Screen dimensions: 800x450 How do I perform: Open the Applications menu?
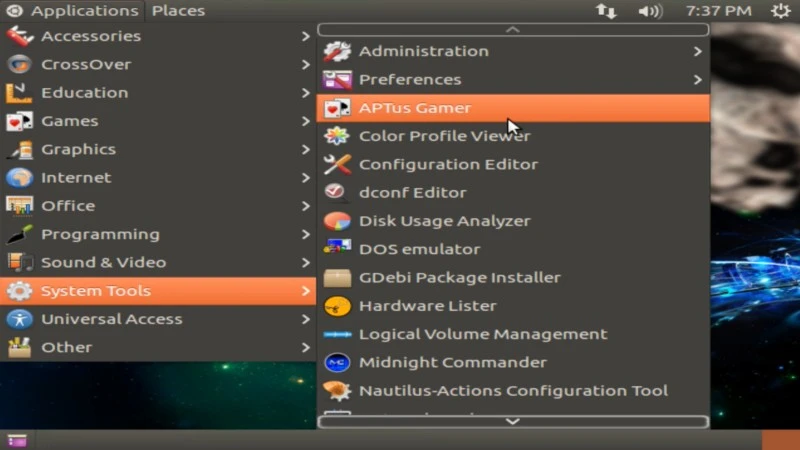pyautogui.click(x=72, y=11)
